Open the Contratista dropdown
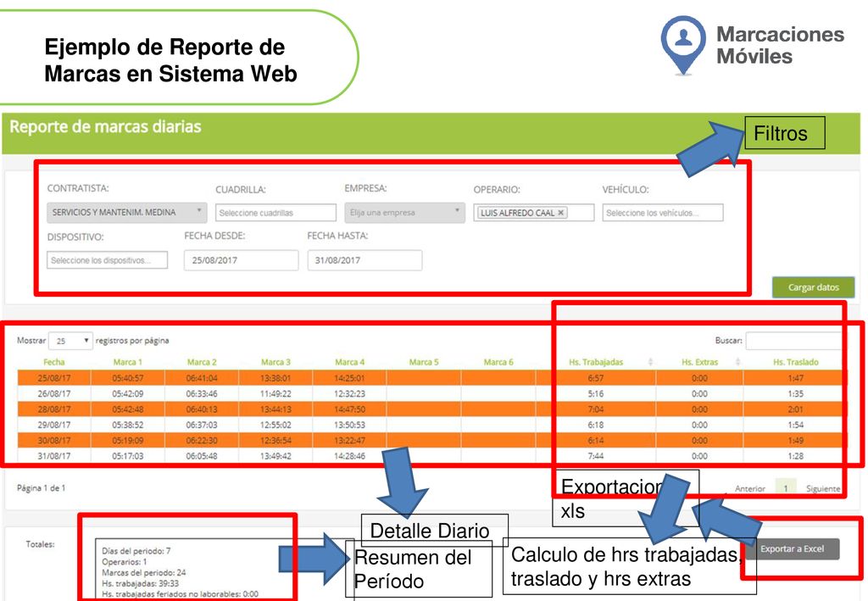Image resolution: width=868 pixels, height=601 pixels. pos(127,213)
